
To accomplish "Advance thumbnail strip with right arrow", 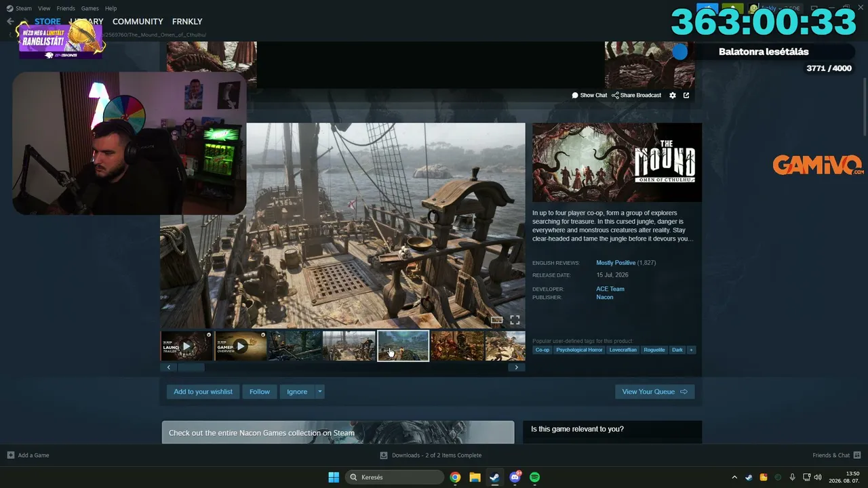I will click(x=516, y=367).
